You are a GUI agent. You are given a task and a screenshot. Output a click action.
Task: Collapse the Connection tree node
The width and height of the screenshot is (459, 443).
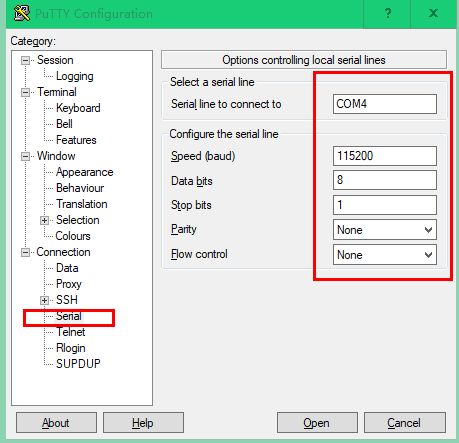pos(25,252)
